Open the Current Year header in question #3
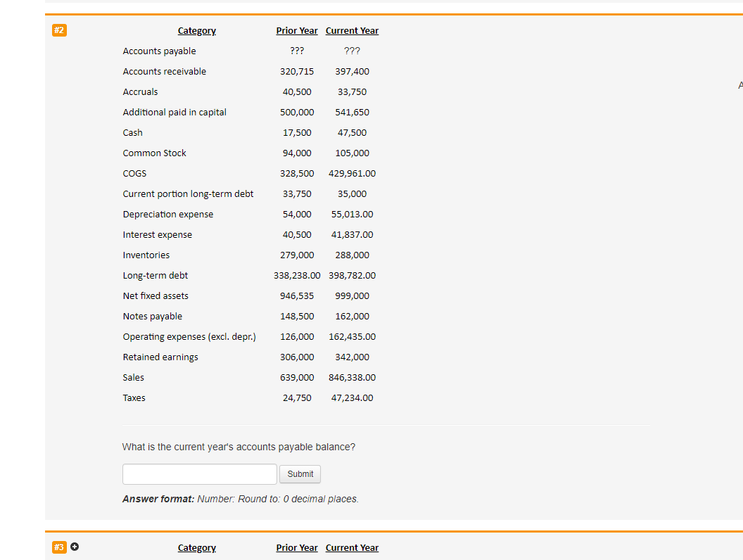 pyautogui.click(x=352, y=547)
